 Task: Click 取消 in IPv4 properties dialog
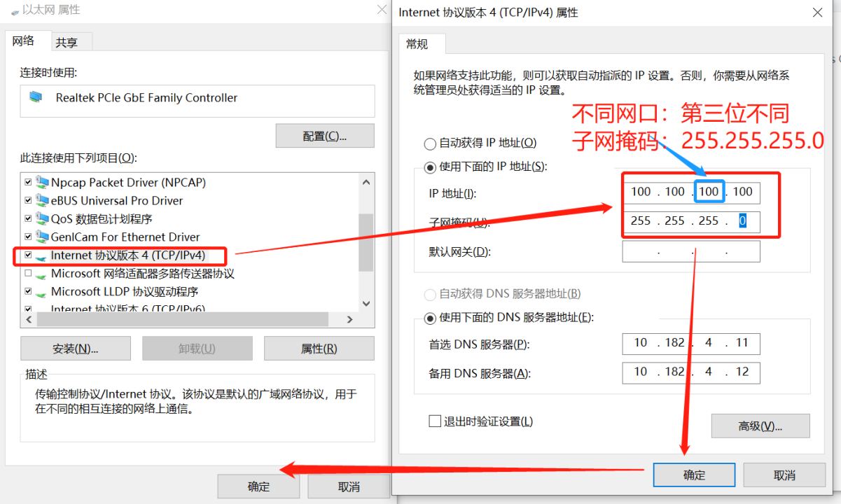(784, 475)
